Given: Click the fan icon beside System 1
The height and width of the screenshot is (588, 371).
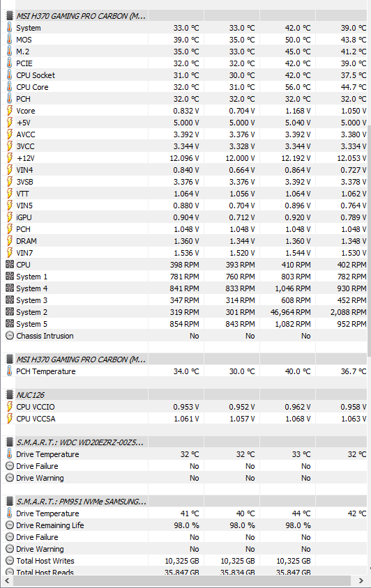Looking at the screenshot, I should (x=9, y=277).
